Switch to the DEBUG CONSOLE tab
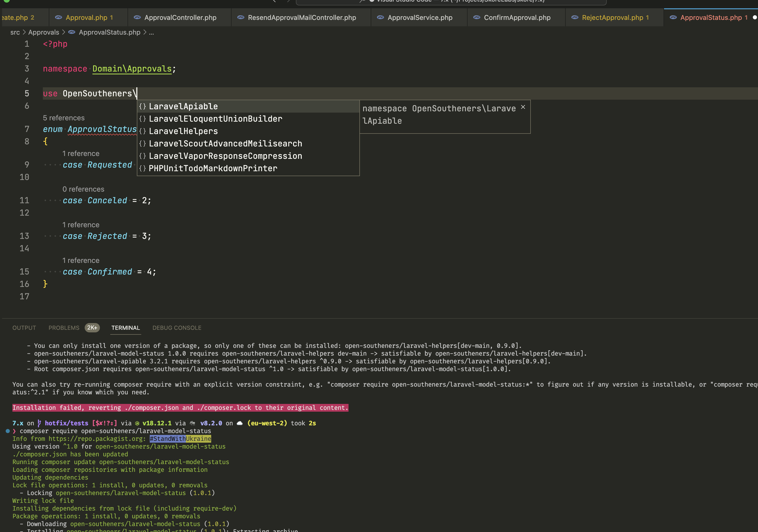Viewport: 758px width, 532px height. click(x=177, y=327)
